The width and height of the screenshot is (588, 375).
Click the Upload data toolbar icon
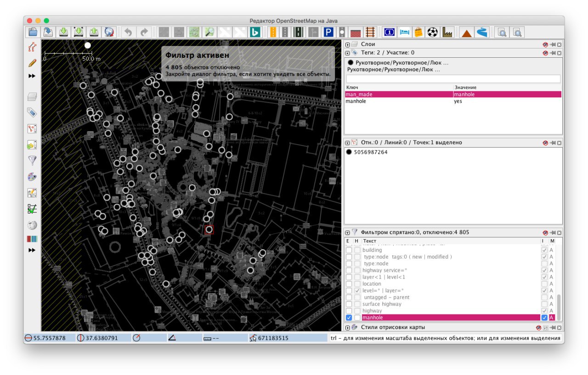(x=94, y=32)
